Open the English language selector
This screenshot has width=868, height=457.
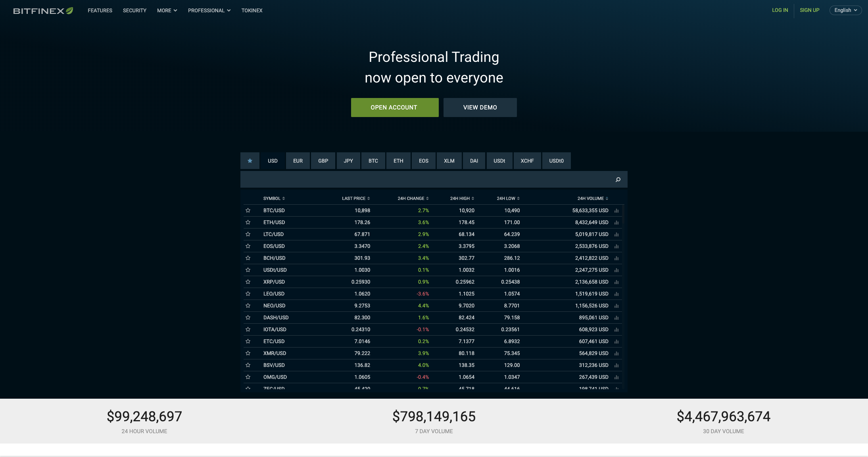[845, 10]
